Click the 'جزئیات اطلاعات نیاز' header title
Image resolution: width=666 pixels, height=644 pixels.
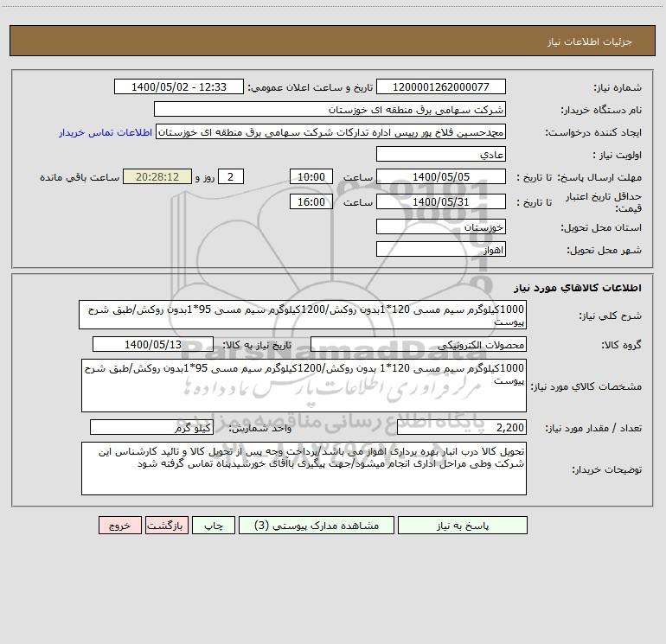pyautogui.click(x=590, y=41)
